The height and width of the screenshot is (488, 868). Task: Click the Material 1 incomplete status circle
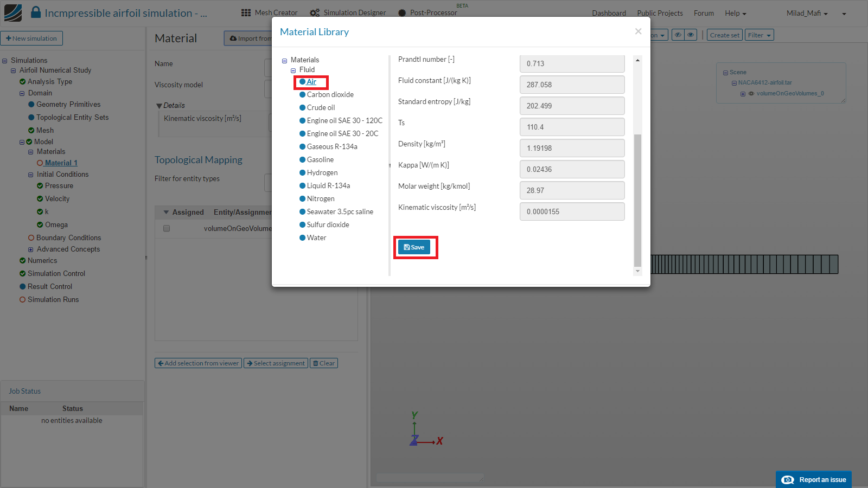pos(40,163)
